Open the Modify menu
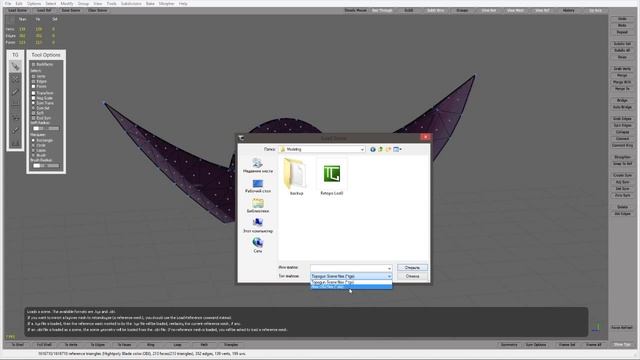Image resolution: width=640 pixels, height=360 pixels. pyautogui.click(x=67, y=4)
